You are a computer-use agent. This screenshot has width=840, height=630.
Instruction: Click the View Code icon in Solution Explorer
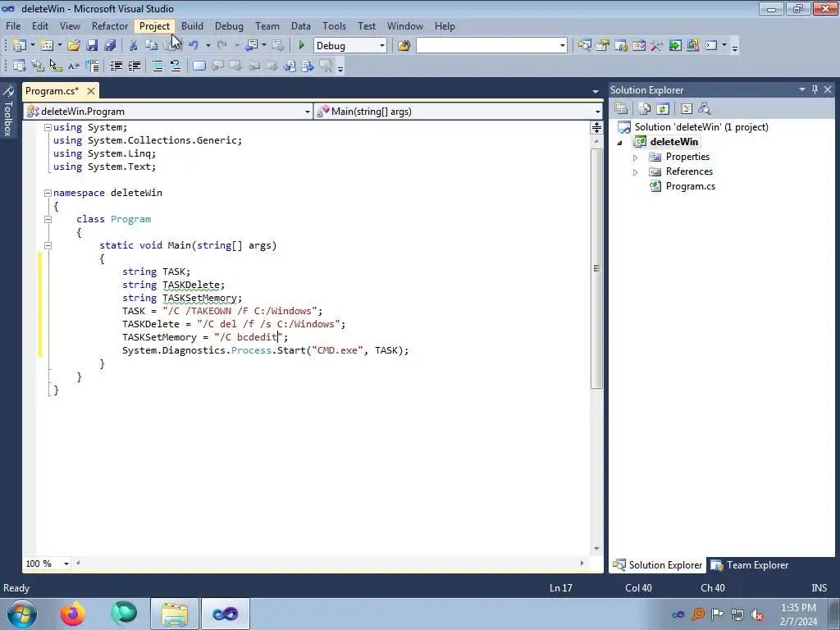(687, 109)
